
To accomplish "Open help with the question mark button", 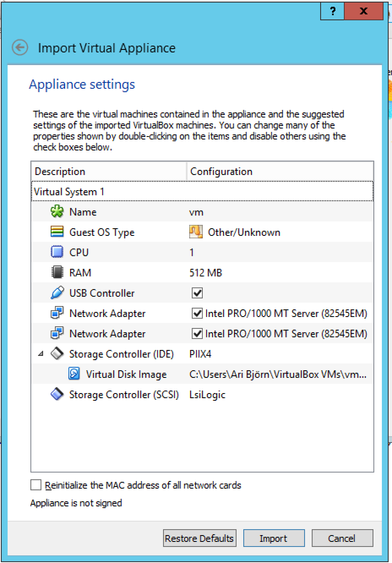I will tap(332, 11).
